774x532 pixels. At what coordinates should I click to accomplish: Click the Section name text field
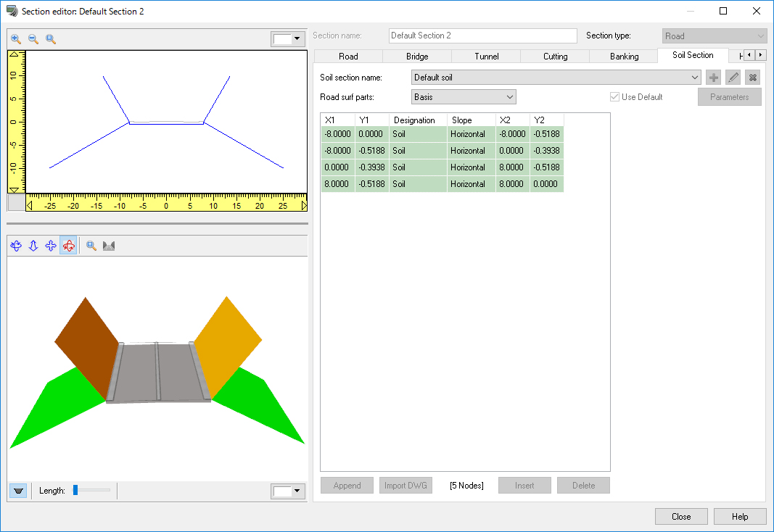tap(482, 36)
